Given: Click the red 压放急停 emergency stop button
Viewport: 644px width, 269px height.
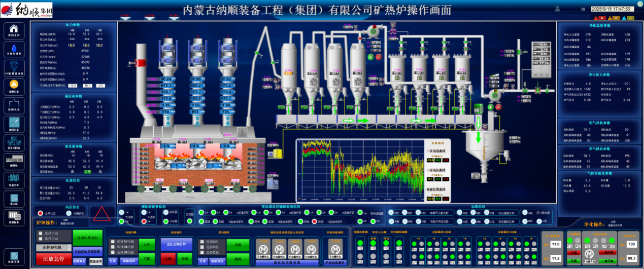Looking at the screenshot, I should 54,259.
